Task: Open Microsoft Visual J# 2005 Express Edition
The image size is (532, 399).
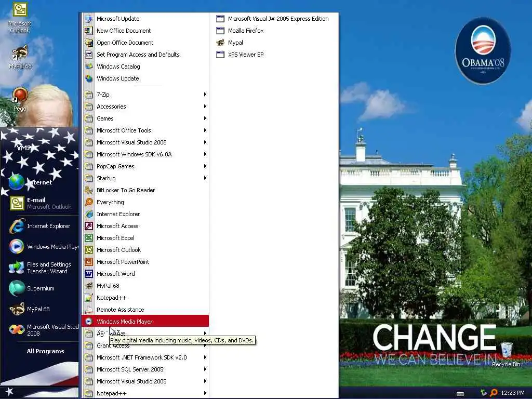Action: [x=274, y=19]
